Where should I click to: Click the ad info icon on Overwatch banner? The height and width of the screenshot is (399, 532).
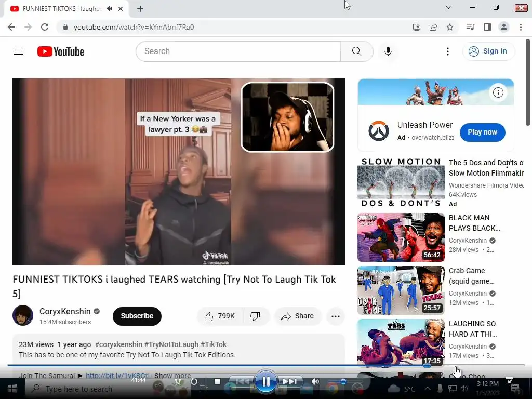[498, 92]
